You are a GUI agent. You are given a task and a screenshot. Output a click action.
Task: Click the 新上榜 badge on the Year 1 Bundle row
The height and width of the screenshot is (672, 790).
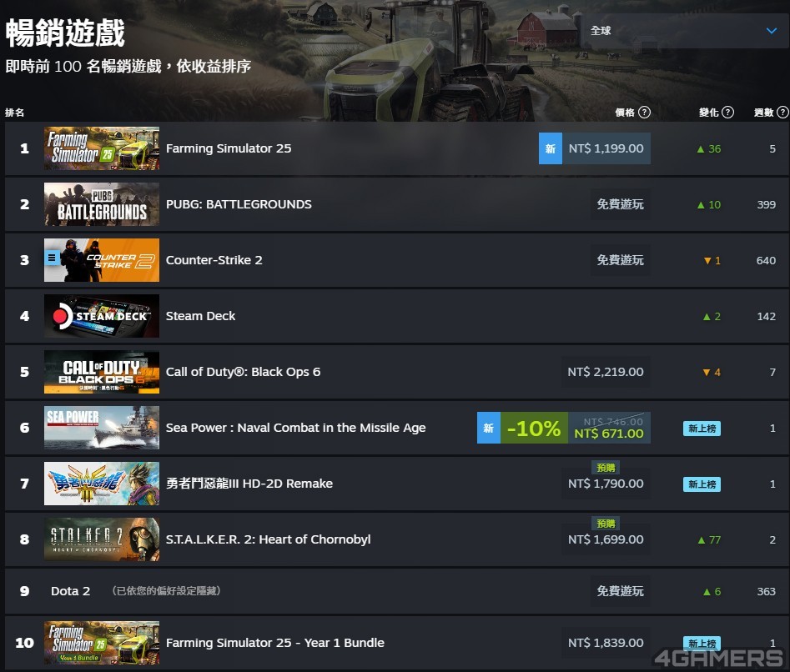click(x=702, y=644)
